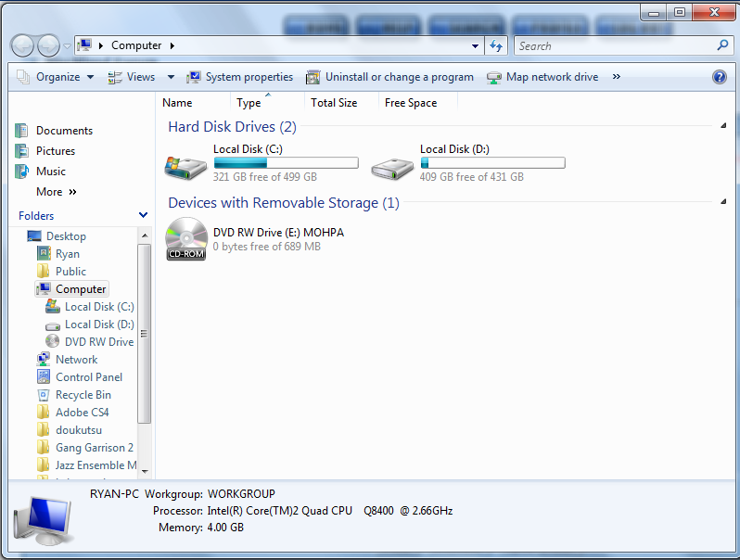Open the DVD RW Drive (E:) MOHPA icon
Image resolution: width=740 pixels, height=560 pixels.
186,239
